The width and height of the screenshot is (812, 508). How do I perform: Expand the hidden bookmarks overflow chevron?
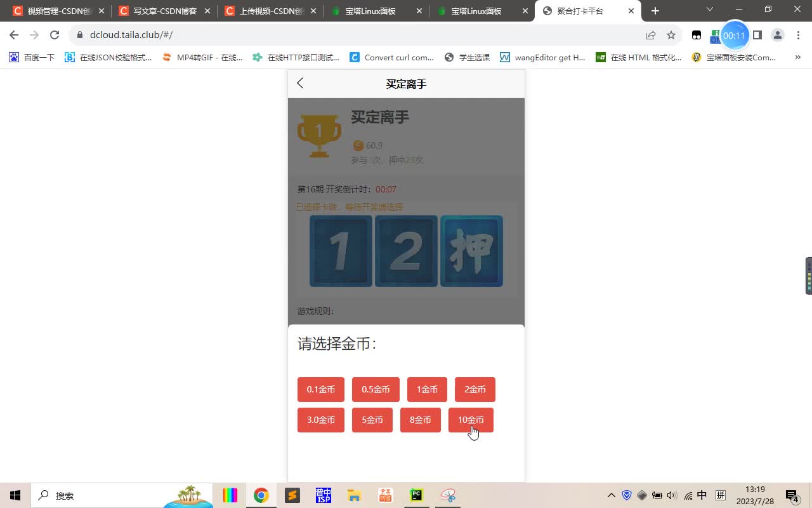coord(797,57)
